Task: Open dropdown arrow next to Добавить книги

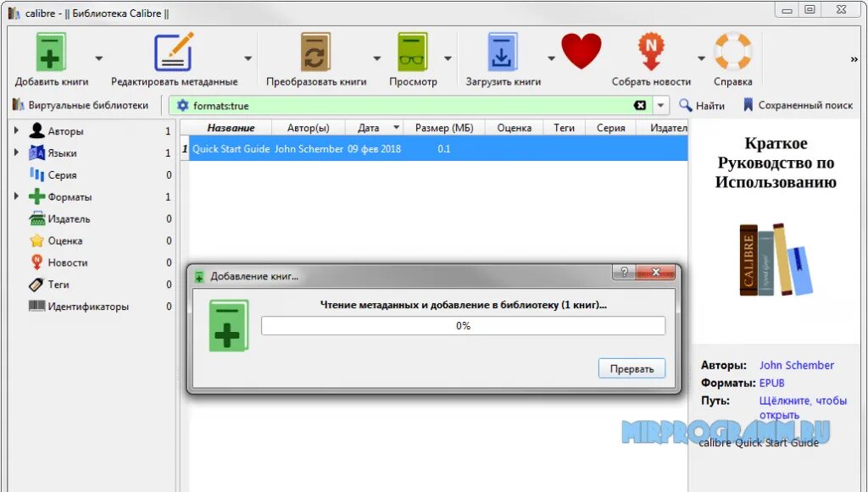Action: (98, 58)
